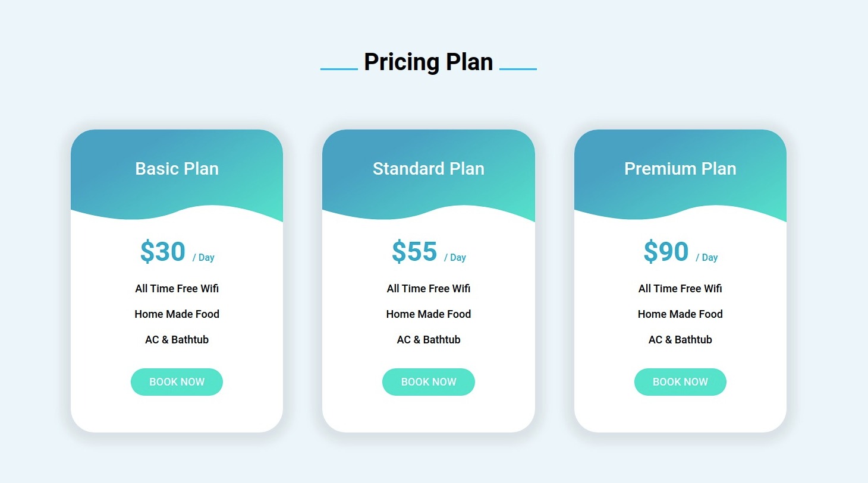Click AC & Bathtub in the Basic Plan

[177, 340]
